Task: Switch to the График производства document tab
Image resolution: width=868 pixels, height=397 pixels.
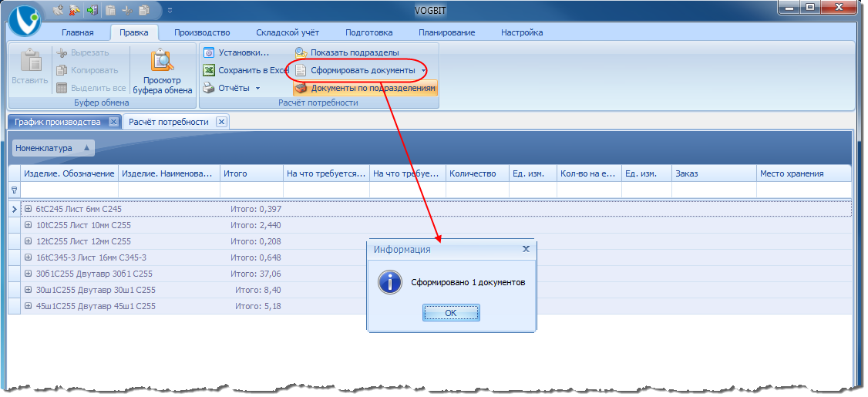Action: pos(58,122)
